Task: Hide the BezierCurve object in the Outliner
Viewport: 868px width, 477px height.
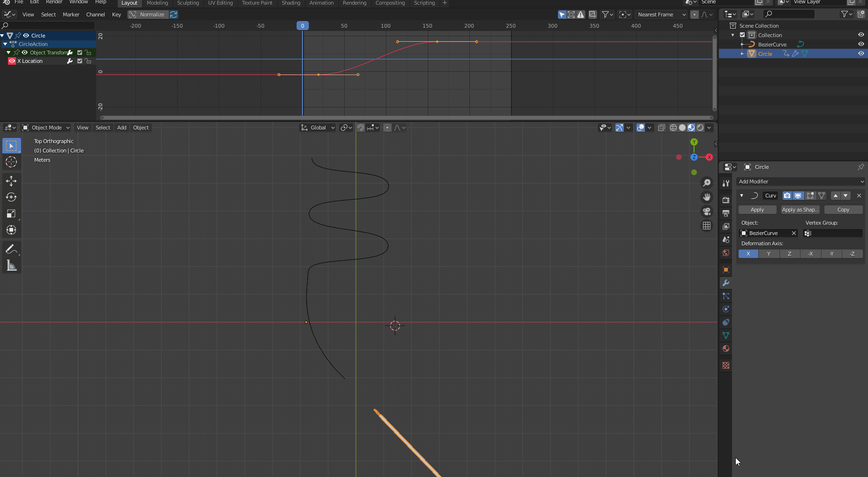Action: (x=861, y=44)
